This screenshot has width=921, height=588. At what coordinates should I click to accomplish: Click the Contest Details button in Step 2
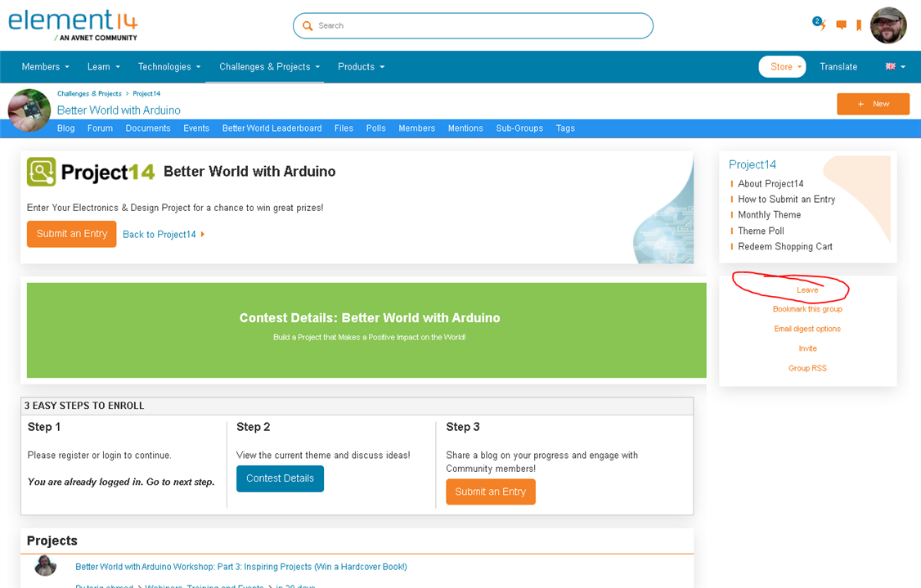click(x=281, y=478)
